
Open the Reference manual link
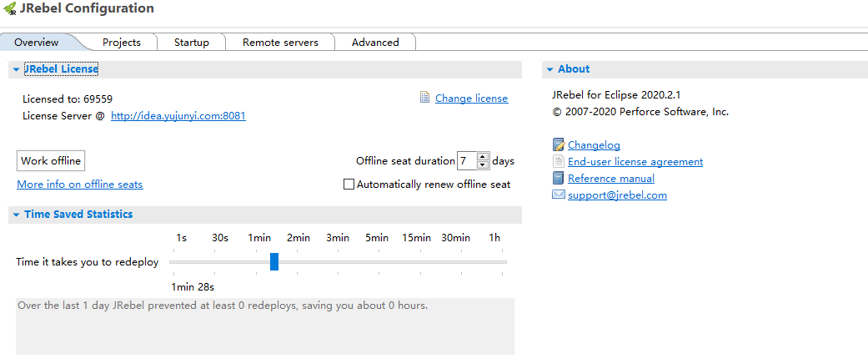611,179
